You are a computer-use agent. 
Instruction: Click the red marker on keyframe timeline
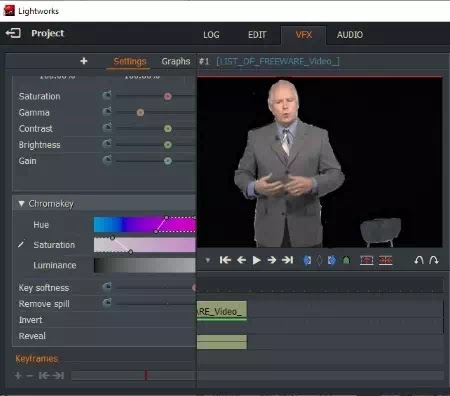pos(146,375)
